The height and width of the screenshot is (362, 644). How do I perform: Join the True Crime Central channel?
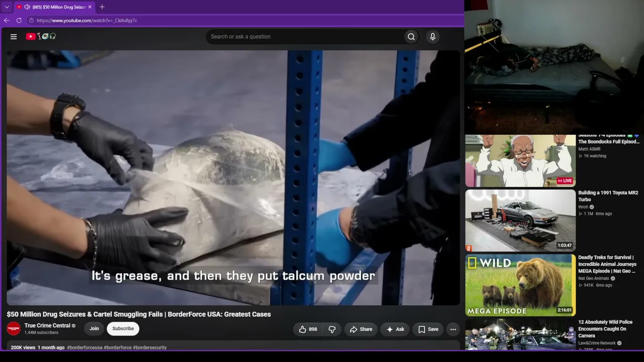(x=94, y=329)
